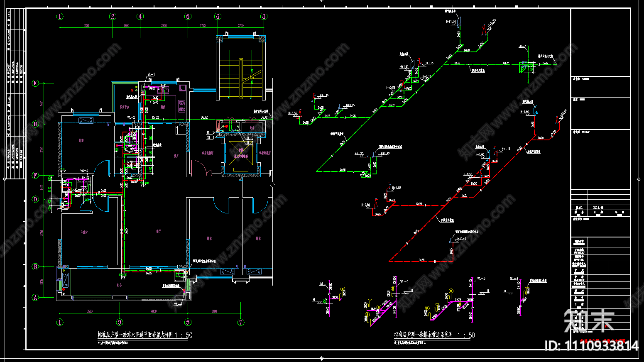Pick the 2700 dimension text
Image resolution: width=644 pixels, height=362 pixels.
241,26
